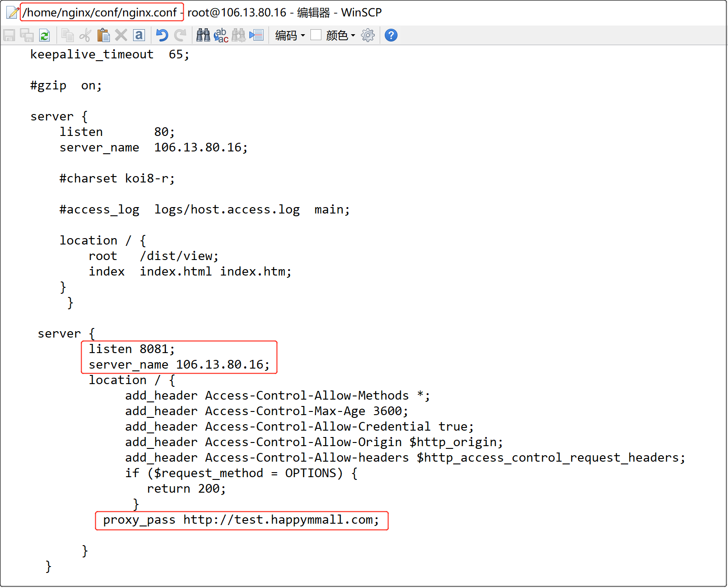Click the Save All double-floppy icon
The width and height of the screenshot is (728, 588).
[x=27, y=35]
